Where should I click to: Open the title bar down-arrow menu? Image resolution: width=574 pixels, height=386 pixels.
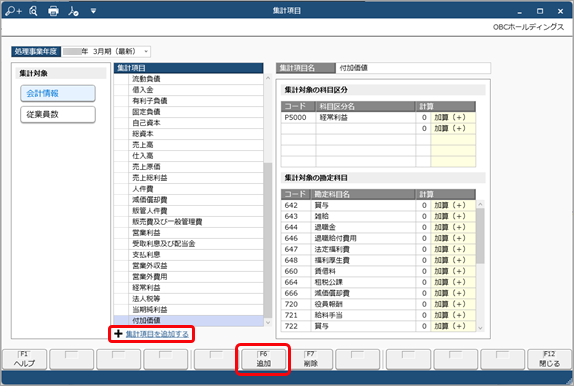(x=93, y=11)
